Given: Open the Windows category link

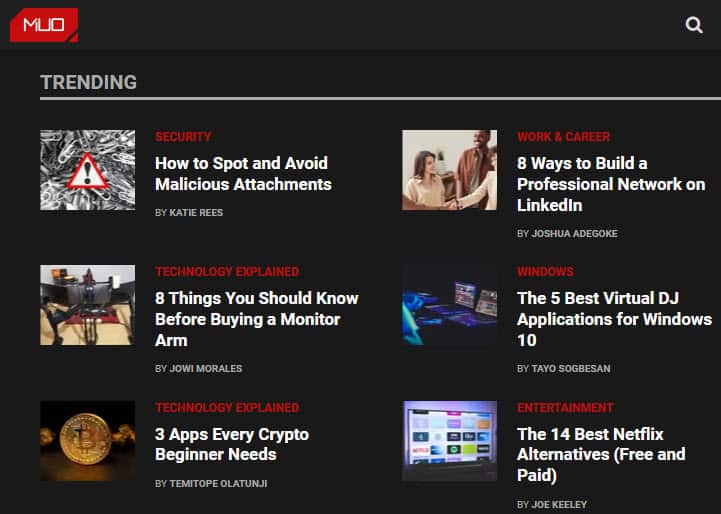Looking at the screenshot, I should (545, 272).
